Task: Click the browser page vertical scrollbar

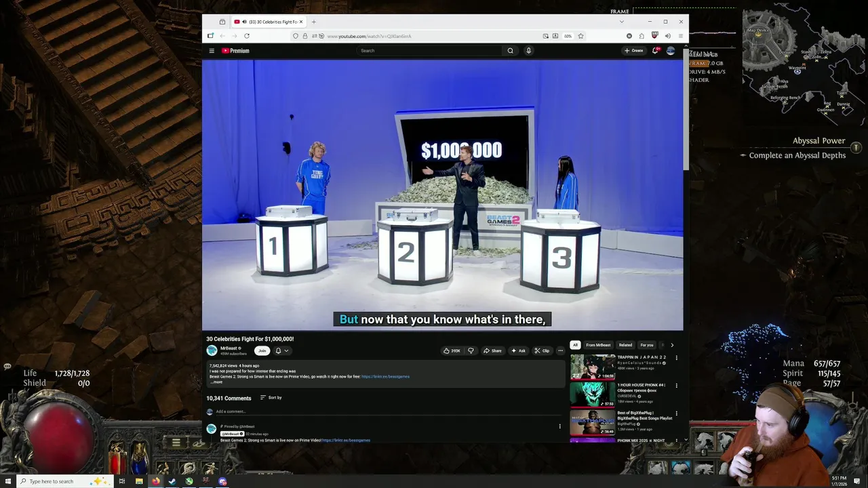Action: [686, 108]
